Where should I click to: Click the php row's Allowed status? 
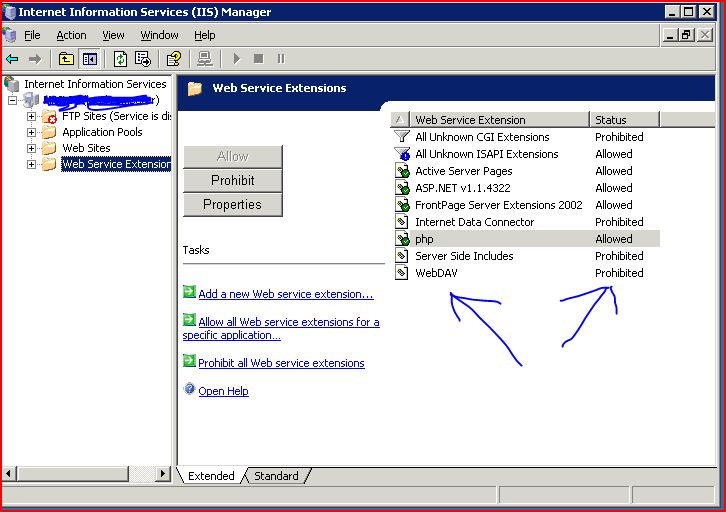coord(614,239)
